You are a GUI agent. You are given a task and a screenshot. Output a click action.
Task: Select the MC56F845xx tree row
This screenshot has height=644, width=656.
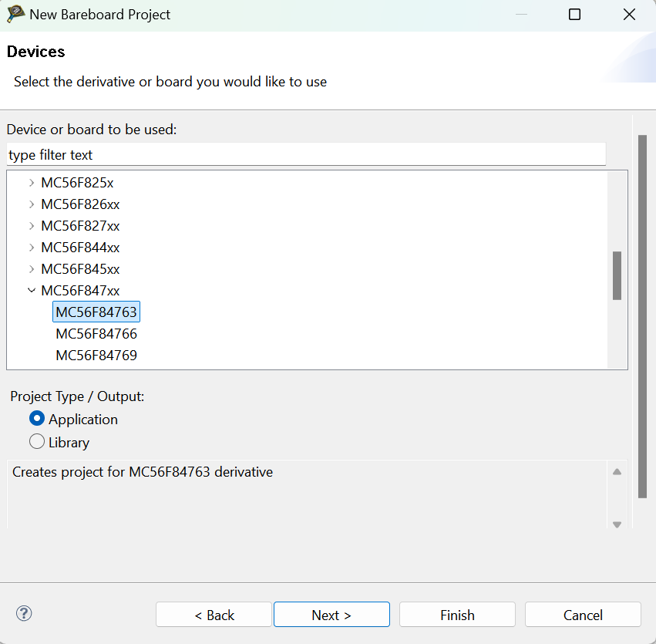(80, 268)
